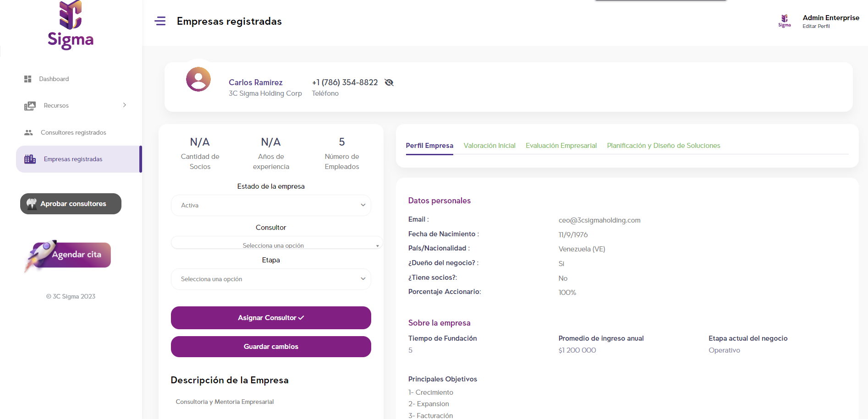This screenshot has height=419, width=868.
Task: Click the Empresas registradas building icon
Action: [x=30, y=159]
